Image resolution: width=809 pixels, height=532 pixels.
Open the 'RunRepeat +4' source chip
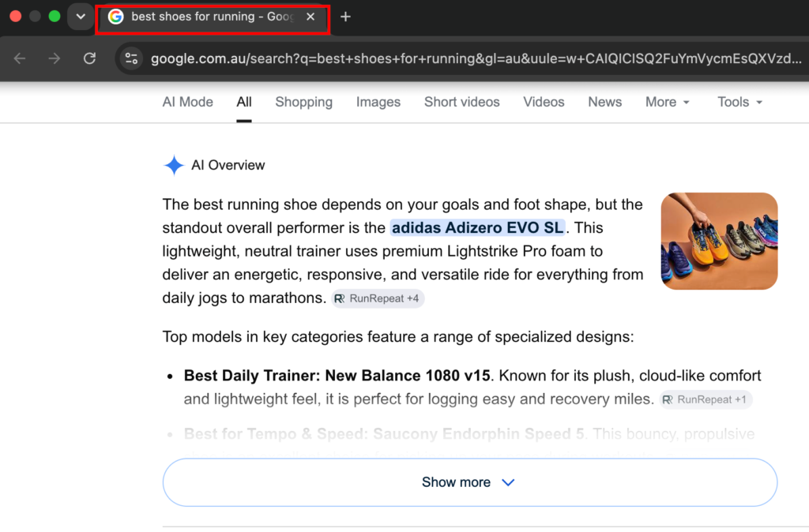pos(378,298)
